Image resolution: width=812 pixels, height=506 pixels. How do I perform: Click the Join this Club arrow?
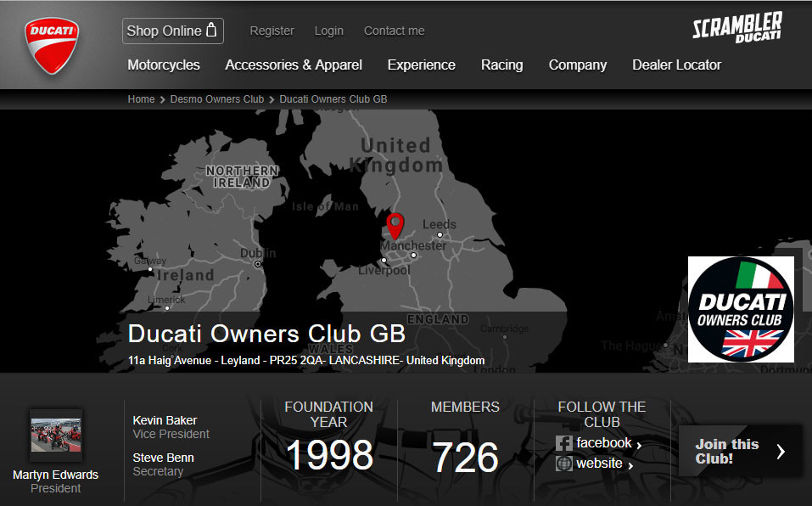click(781, 452)
